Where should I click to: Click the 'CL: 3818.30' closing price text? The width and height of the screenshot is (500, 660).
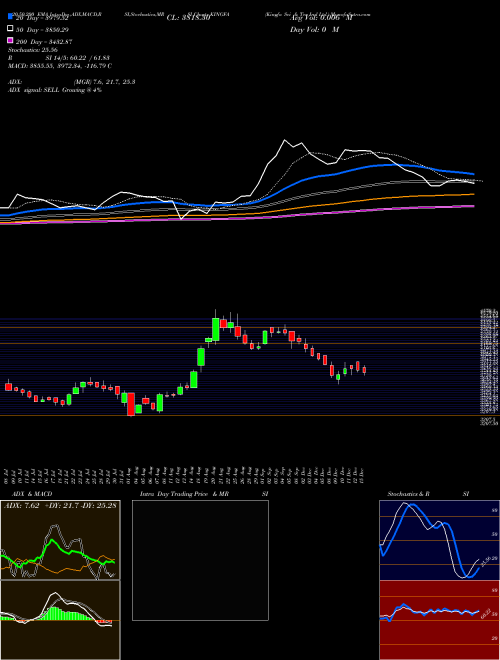click(x=188, y=18)
